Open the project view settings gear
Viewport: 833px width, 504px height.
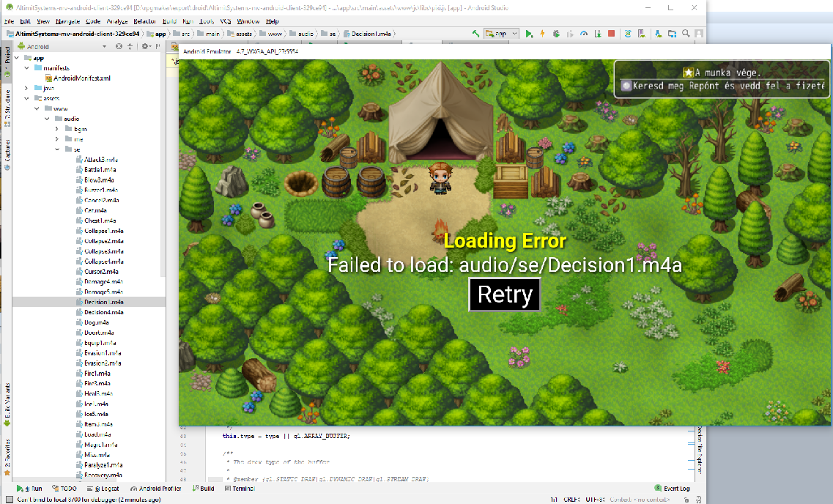tap(145, 47)
